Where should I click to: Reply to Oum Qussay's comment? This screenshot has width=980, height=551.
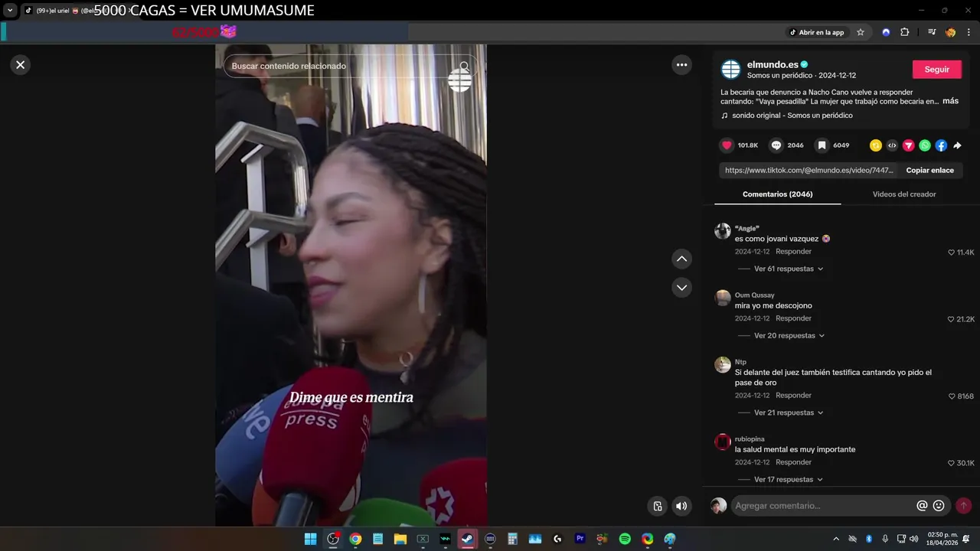coord(793,318)
